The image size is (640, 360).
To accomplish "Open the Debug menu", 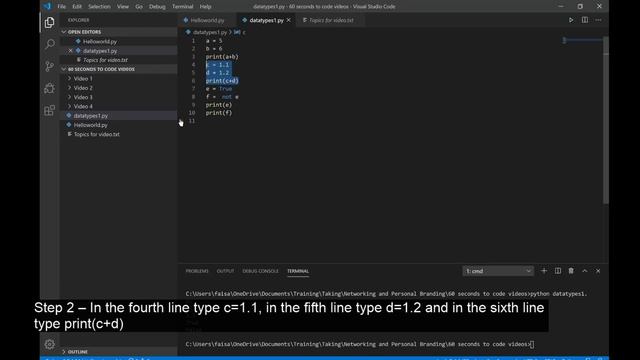I will coord(157,7).
